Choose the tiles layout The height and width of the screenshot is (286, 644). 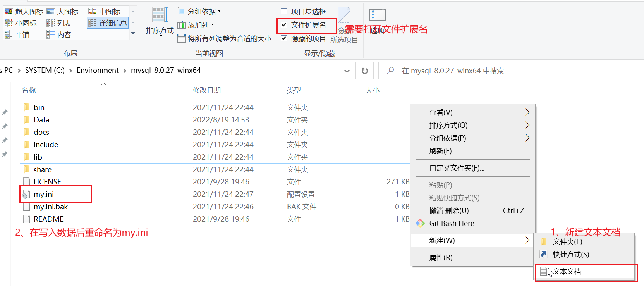pos(17,35)
